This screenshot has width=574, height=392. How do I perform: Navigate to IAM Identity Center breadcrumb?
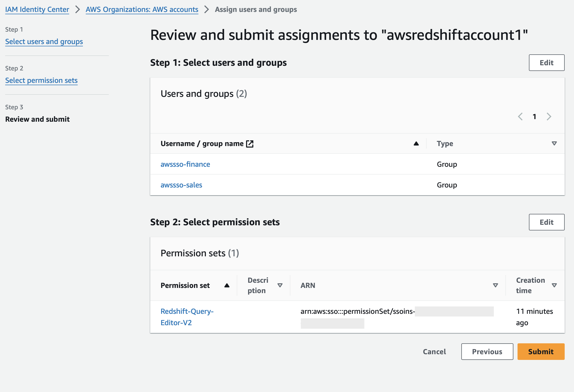tap(37, 9)
